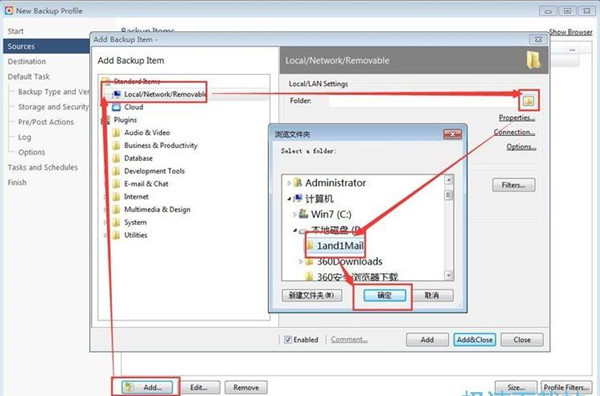Click the Edit... button
The height and width of the screenshot is (396, 600).
tap(199, 387)
